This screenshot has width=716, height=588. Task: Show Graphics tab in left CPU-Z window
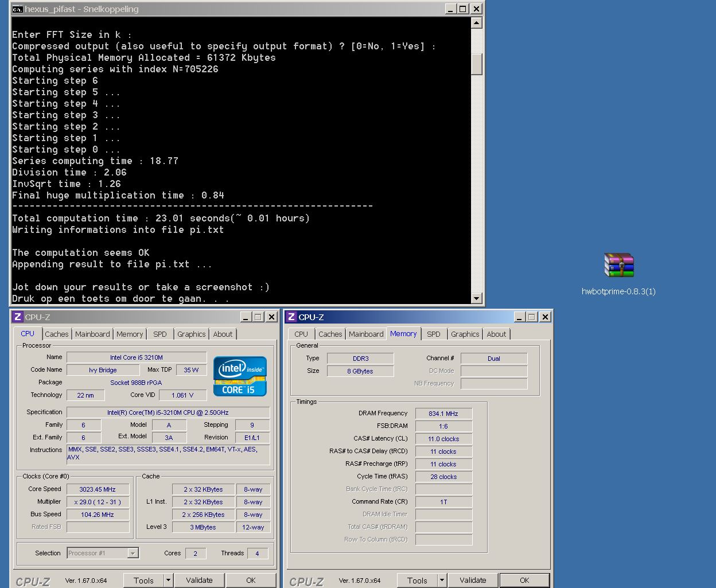(191, 334)
